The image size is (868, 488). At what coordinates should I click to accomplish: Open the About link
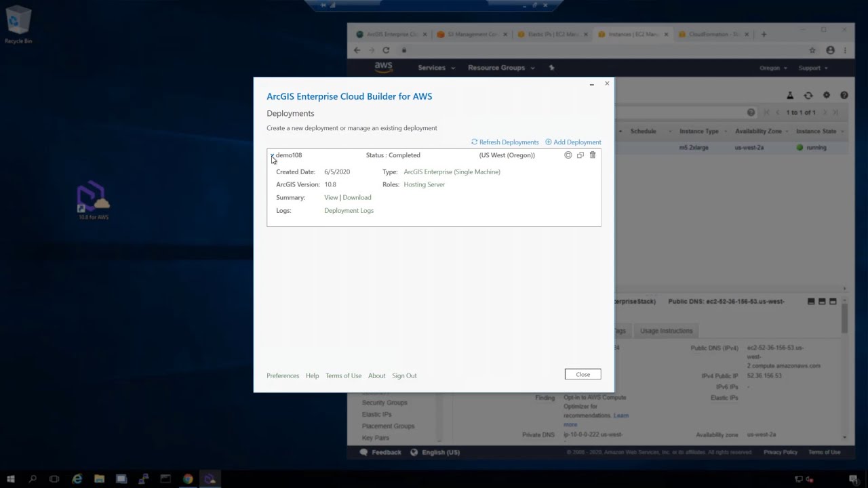[376, 375]
